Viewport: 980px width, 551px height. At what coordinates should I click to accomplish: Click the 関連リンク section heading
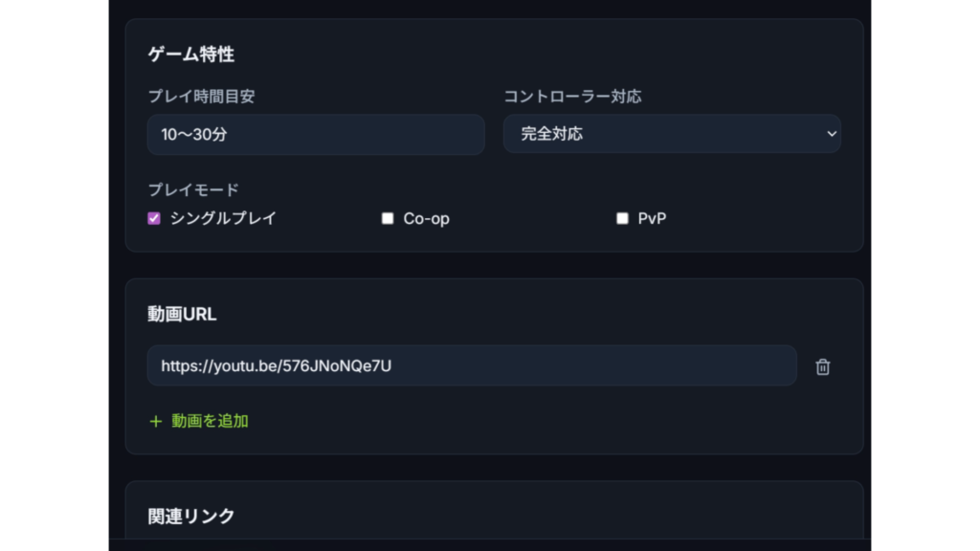tap(191, 516)
